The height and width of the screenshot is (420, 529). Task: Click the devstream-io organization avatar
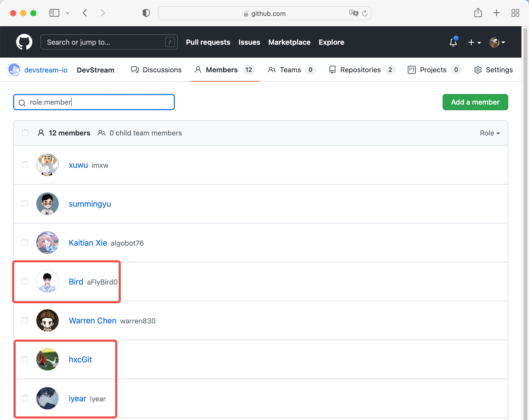point(14,70)
